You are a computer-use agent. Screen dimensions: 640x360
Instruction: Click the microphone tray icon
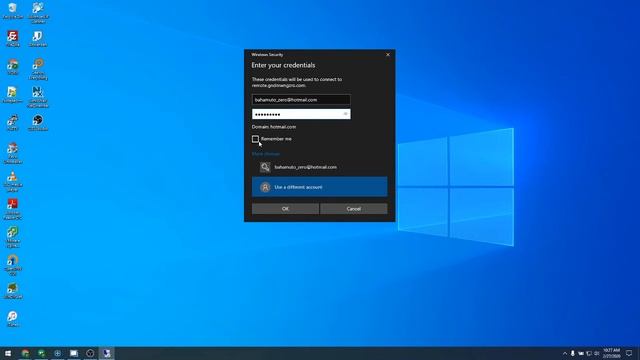pos(573,353)
